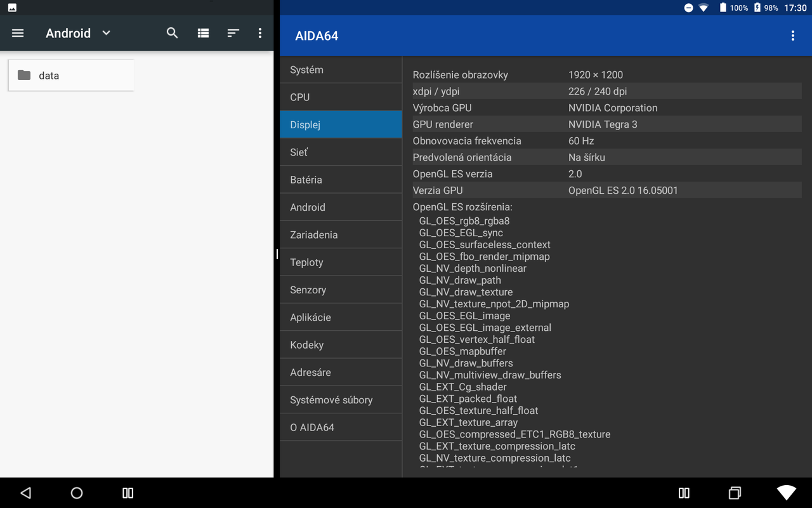
Task: Select the Displej tab in AIDA64
Action: point(341,124)
